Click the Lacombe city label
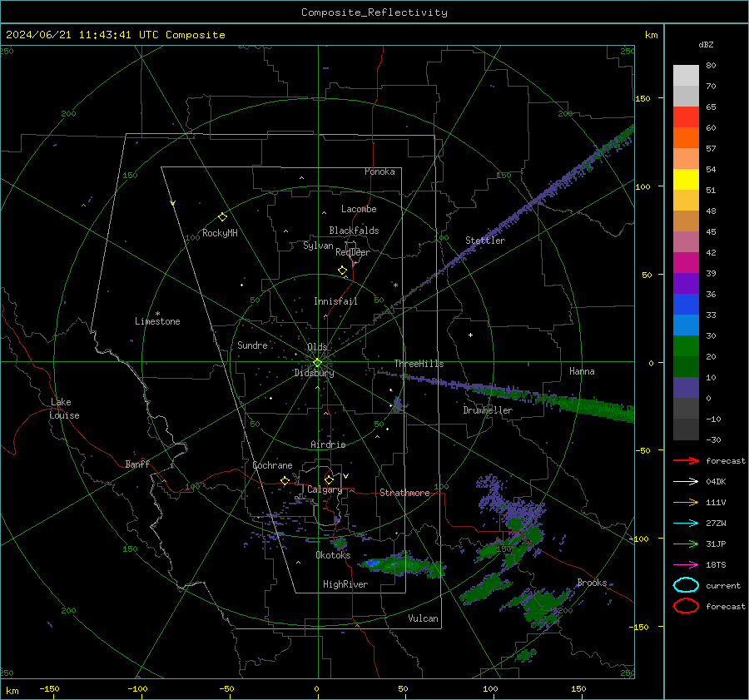749x700 pixels. tap(359, 209)
